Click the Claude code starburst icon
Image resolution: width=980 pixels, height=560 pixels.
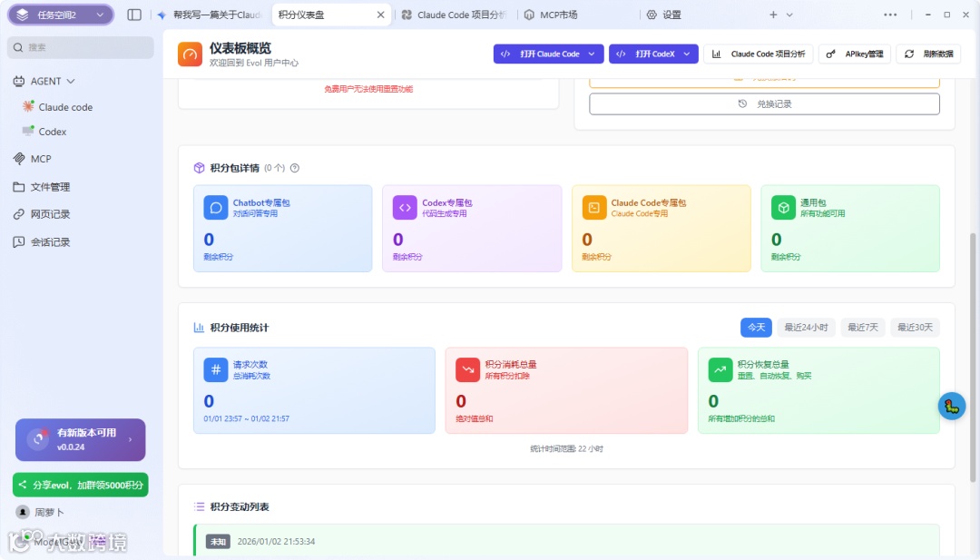(x=28, y=106)
